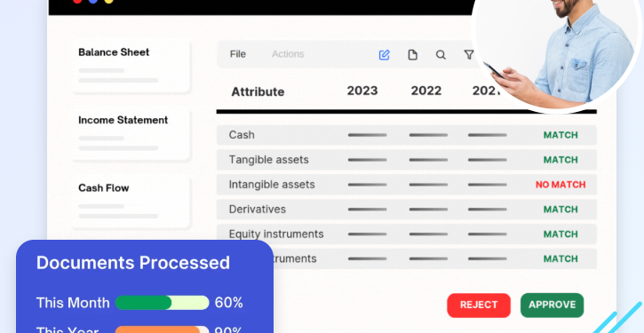This screenshot has height=333, width=644.
Task: Click the red REJECT button
Action: coord(479,305)
